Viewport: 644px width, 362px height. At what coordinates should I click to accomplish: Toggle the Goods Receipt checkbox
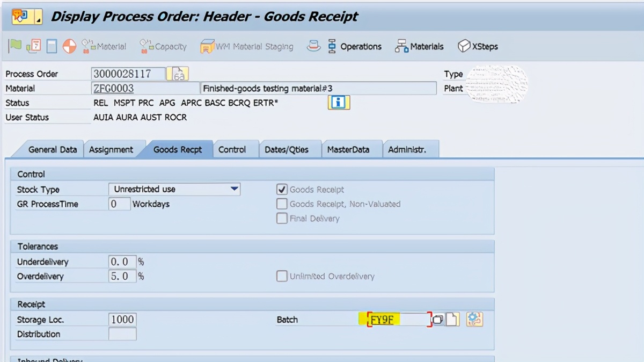[281, 189]
